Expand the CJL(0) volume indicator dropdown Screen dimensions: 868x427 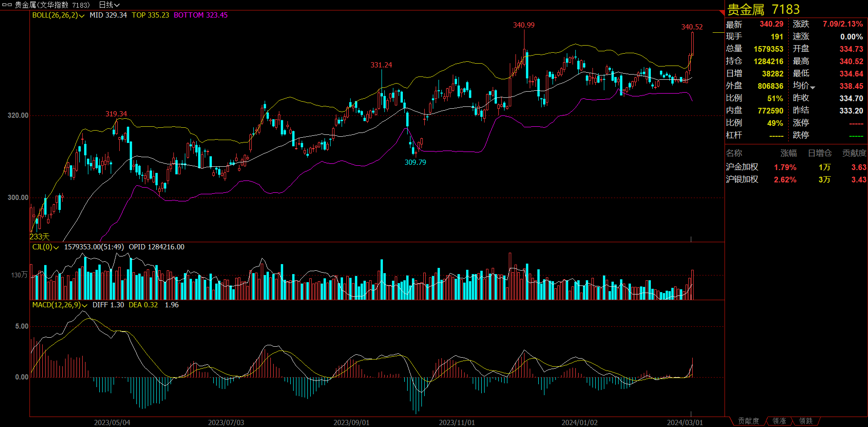[x=56, y=247]
